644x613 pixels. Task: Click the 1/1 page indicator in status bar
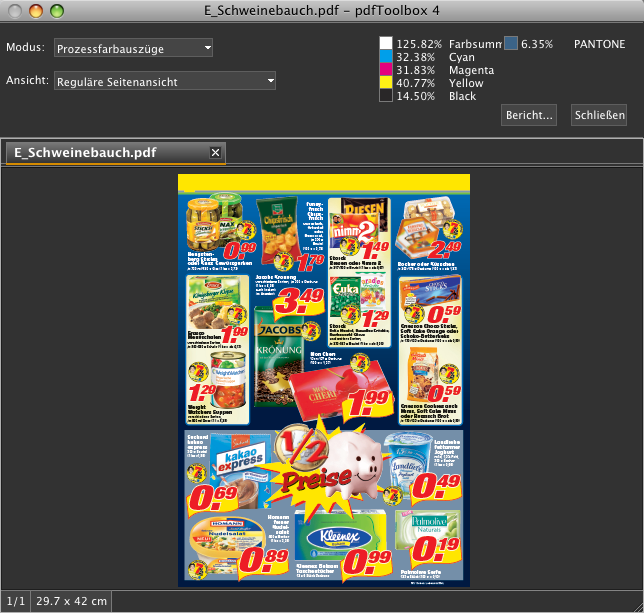[x=14, y=602]
